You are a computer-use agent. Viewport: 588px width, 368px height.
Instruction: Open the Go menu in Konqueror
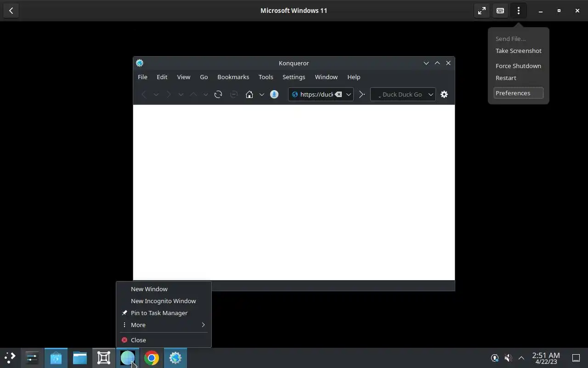pos(204,77)
